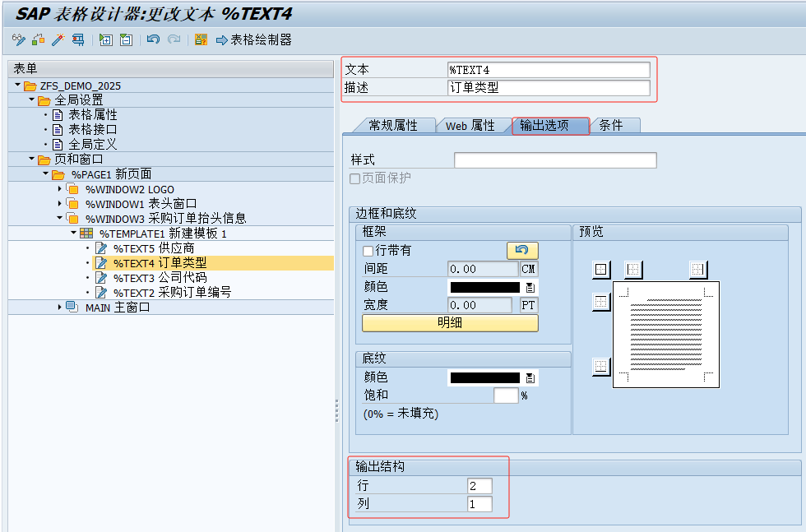
Task: Click the right border line preview button
Action: pyautogui.click(x=697, y=270)
